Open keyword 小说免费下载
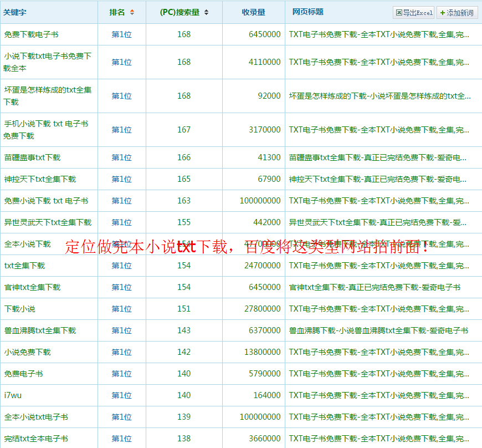The width and height of the screenshot is (482, 448). pos(27,352)
